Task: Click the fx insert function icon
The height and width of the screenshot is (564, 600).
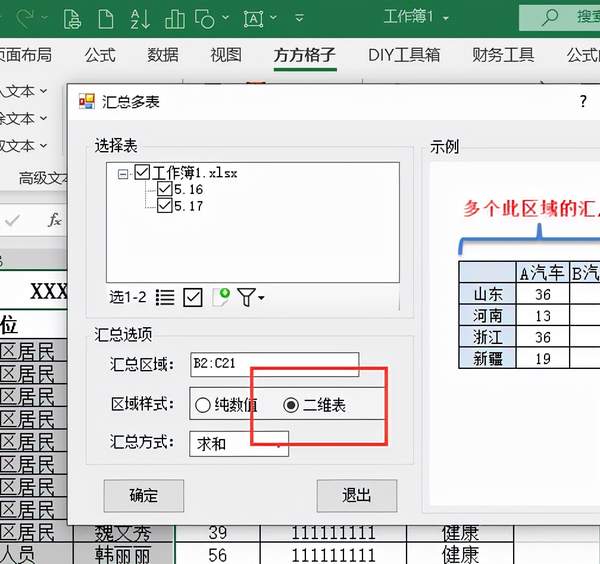Action: coord(55,220)
